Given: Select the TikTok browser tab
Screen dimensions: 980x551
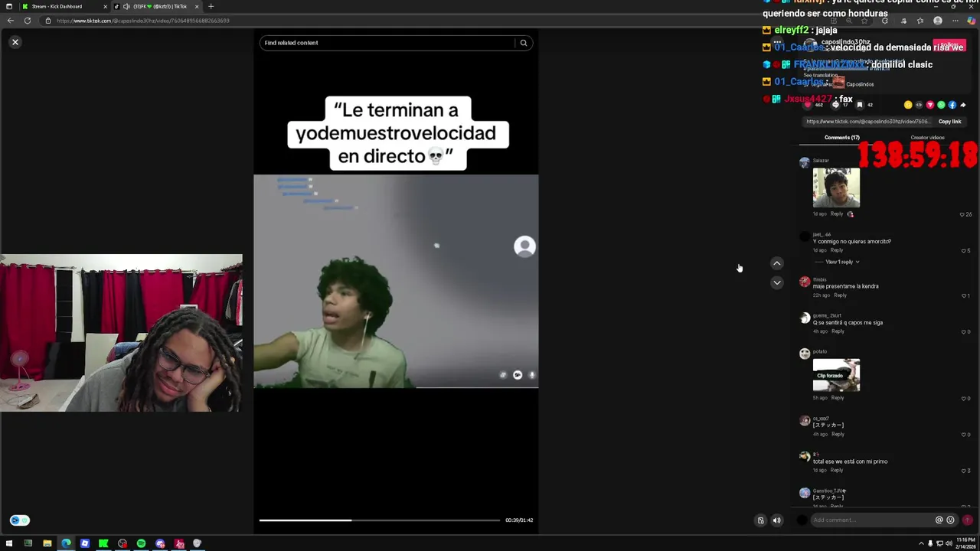Looking at the screenshot, I should pyautogui.click(x=157, y=6).
